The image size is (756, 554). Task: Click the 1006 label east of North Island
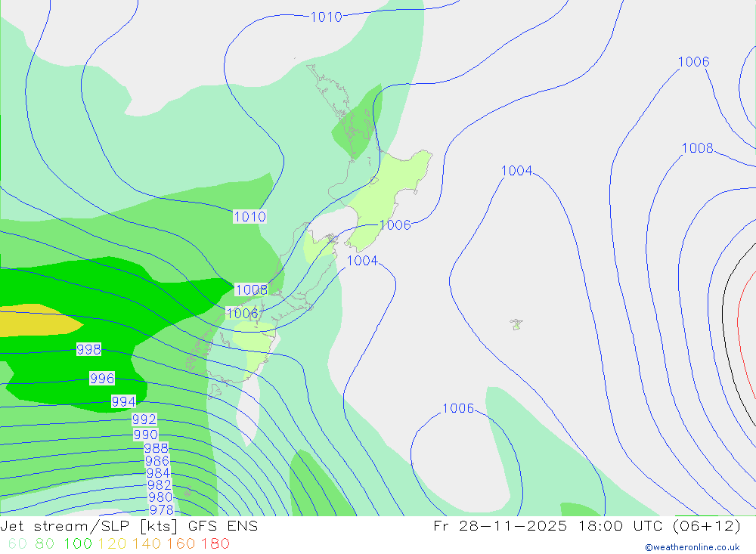[x=395, y=224]
